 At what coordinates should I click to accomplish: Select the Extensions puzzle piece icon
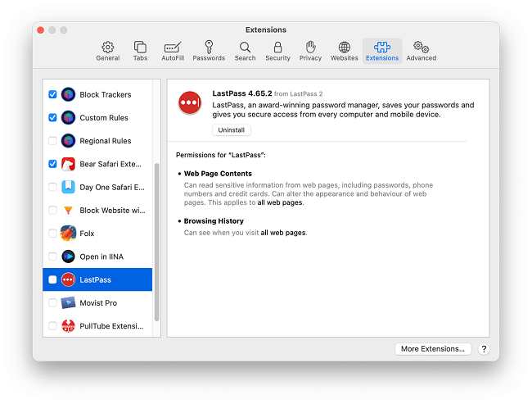tap(382, 47)
